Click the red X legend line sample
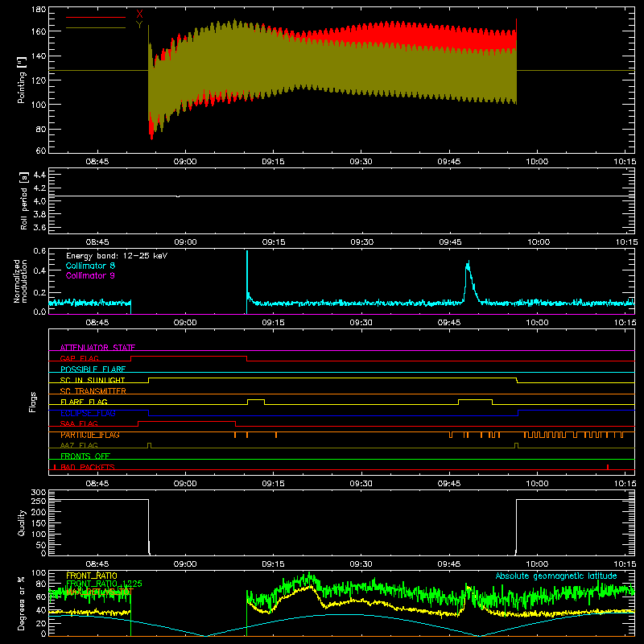The height and width of the screenshot is (644, 644). click(96, 17)
